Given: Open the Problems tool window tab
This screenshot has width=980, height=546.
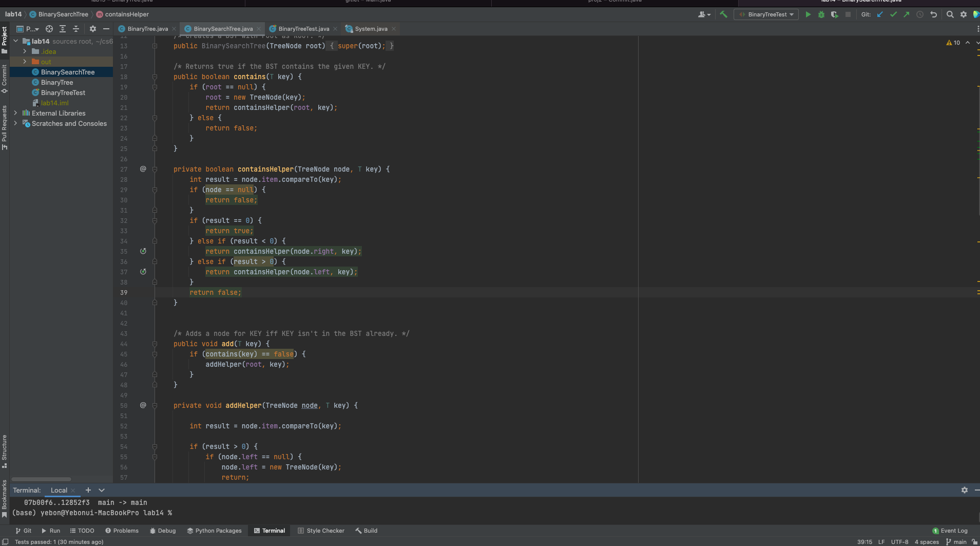Looking at the screenshot, I should 122,531.
